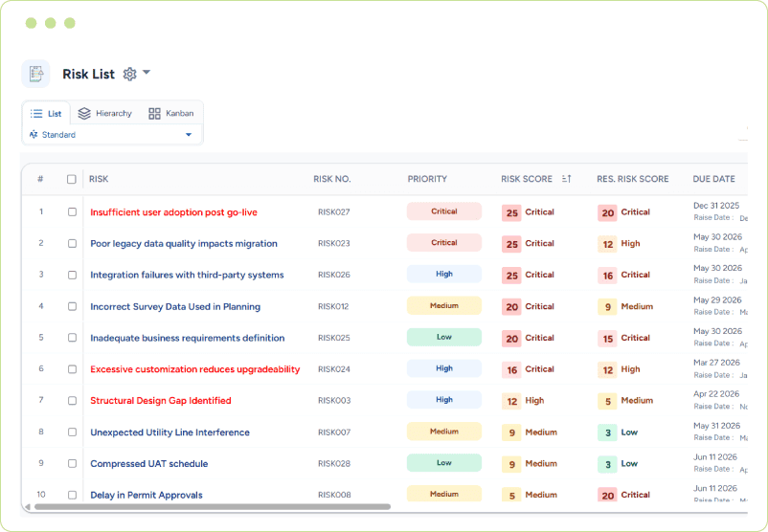Click the risk number RISK007
This screenshot has width=768, height=532.
click(334, 432)
